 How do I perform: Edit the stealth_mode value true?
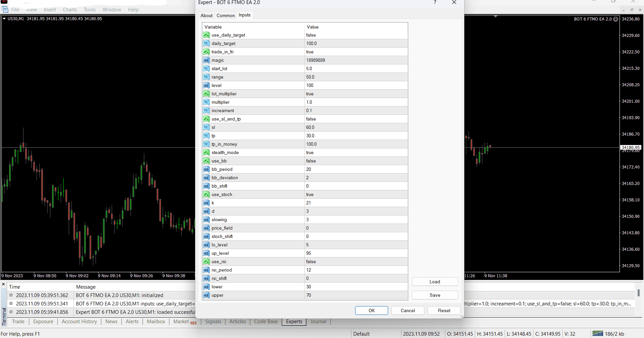click(356, 152)
